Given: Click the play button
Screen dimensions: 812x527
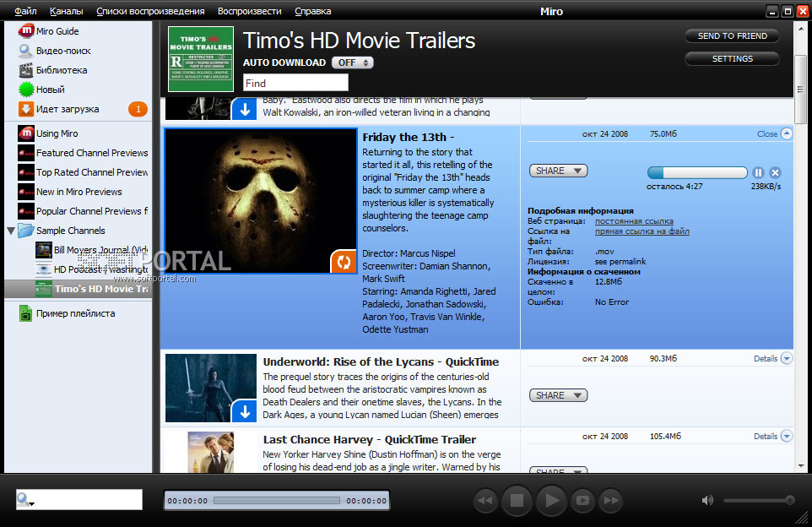Looking at the screenshot, I should pyautogui.click(x=551, y=501).
